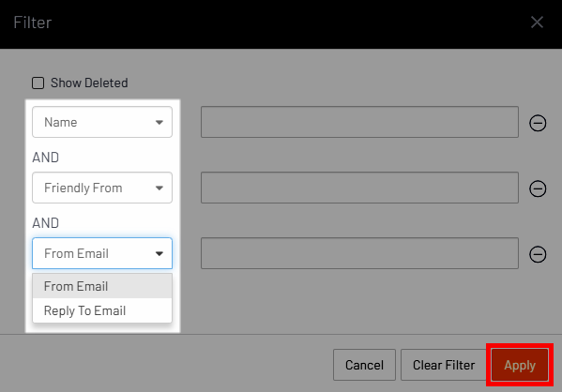Close the Filter dialog with the X
This screenshot has height=392, width=562.
point(537,23)
